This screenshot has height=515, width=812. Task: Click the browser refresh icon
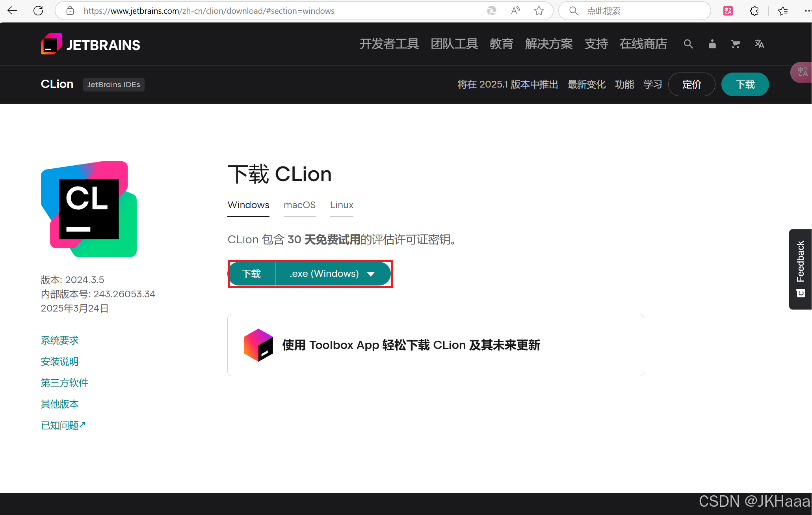pos(38,11)
